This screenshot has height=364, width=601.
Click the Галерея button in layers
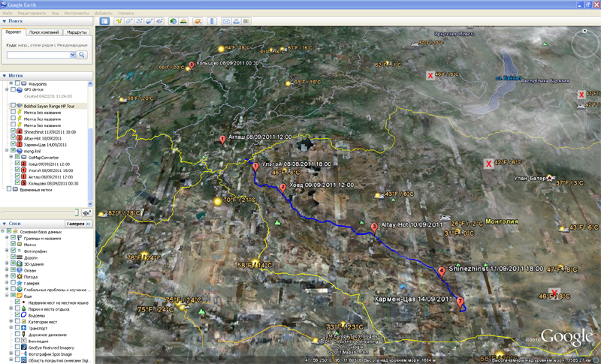(x=78, y=224)
